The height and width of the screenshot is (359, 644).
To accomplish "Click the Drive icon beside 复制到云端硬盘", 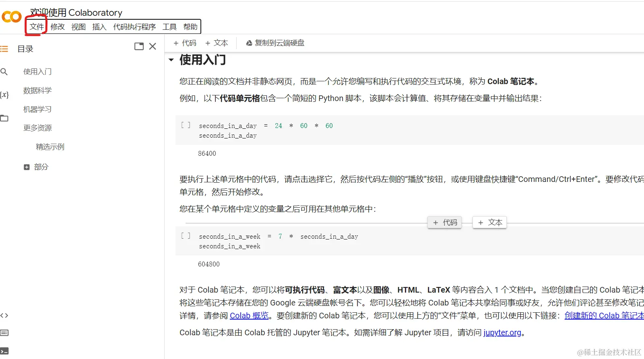I will pos(249,43).
